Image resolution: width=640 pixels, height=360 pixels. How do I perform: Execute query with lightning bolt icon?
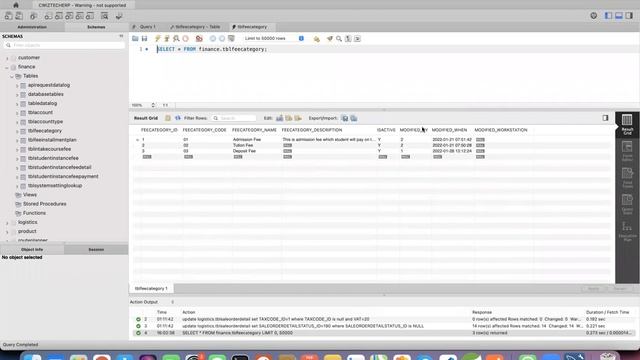tap(158, 38)
